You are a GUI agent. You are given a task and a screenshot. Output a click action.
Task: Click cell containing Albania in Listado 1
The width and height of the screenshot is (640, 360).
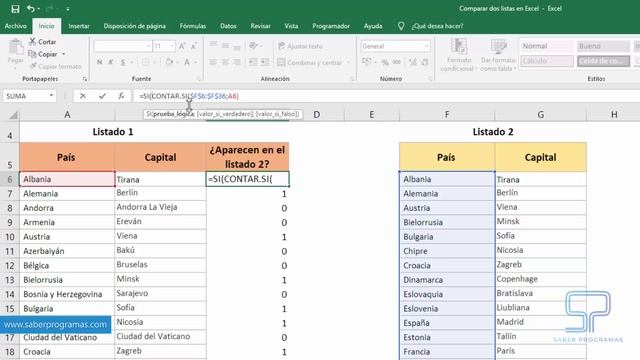[x=67, y=179]
